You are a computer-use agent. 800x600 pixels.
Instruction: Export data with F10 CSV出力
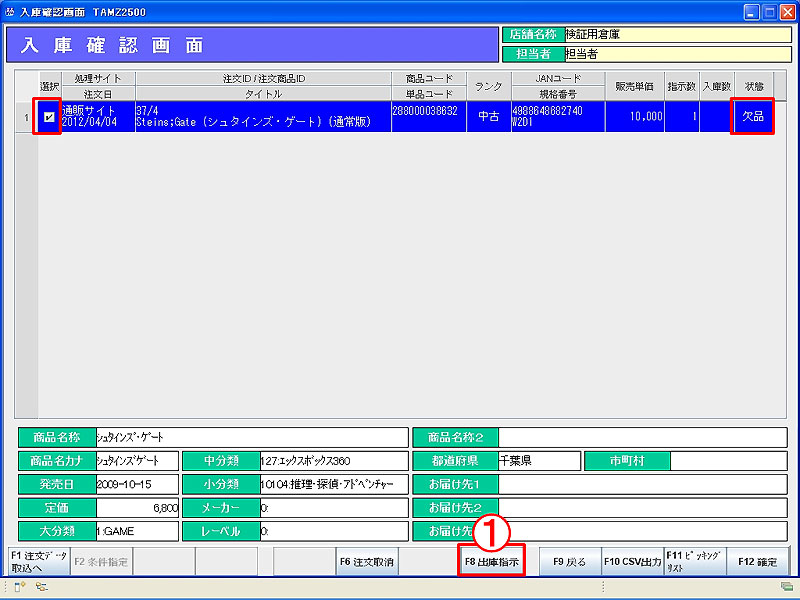tap(632, 562)
